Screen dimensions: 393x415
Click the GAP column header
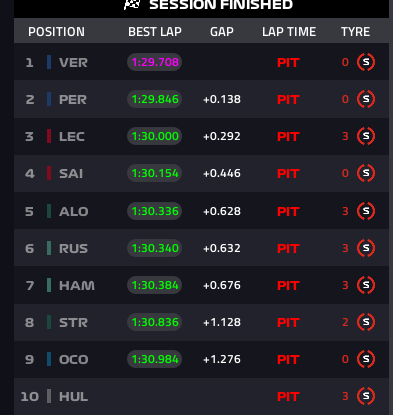[222, 32]
